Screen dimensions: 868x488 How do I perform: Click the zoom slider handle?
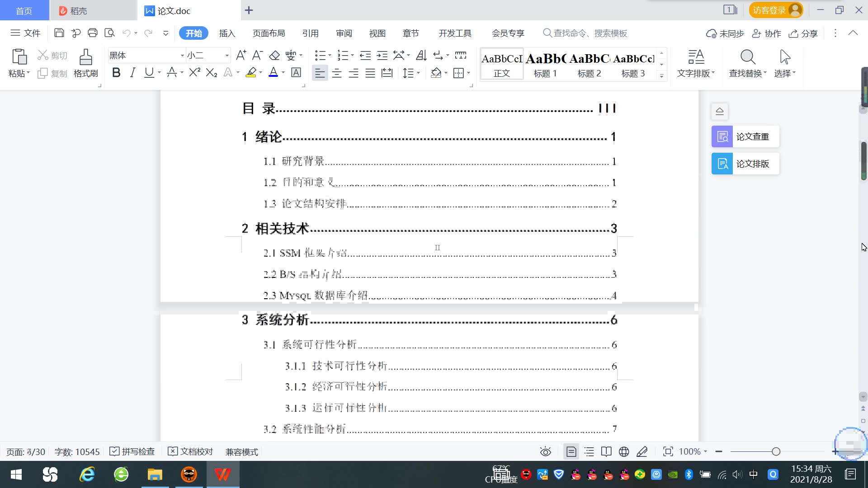click(x=776, y=451)
